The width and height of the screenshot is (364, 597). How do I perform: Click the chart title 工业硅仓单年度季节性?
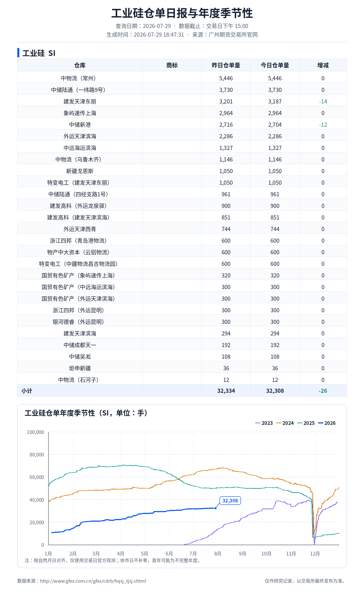60,413
